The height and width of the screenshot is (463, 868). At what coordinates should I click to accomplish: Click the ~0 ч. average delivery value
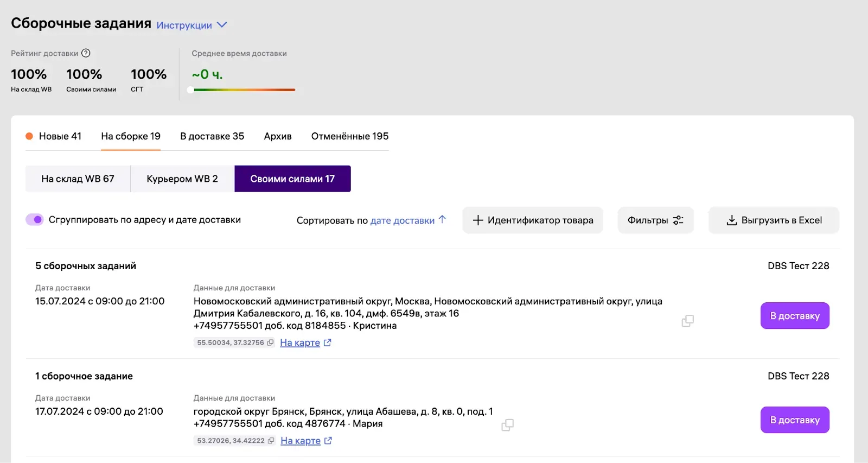tap(207, 74)
